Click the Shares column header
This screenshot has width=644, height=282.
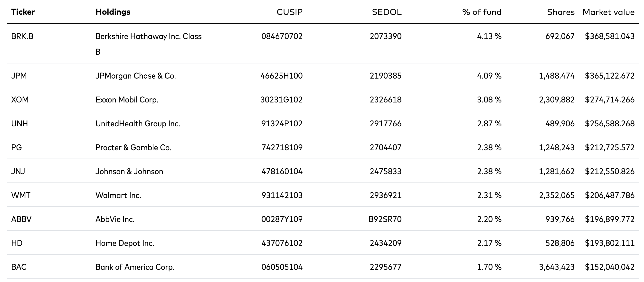click(x=560, y=12)
